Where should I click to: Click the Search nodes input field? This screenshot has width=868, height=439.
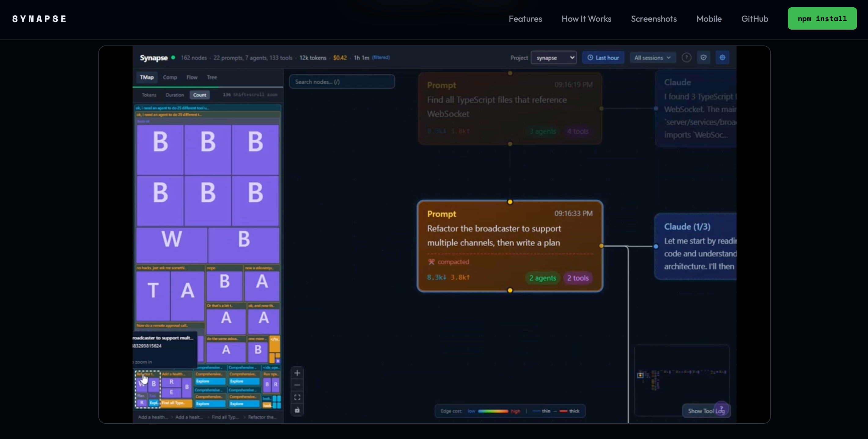point(342,82)
